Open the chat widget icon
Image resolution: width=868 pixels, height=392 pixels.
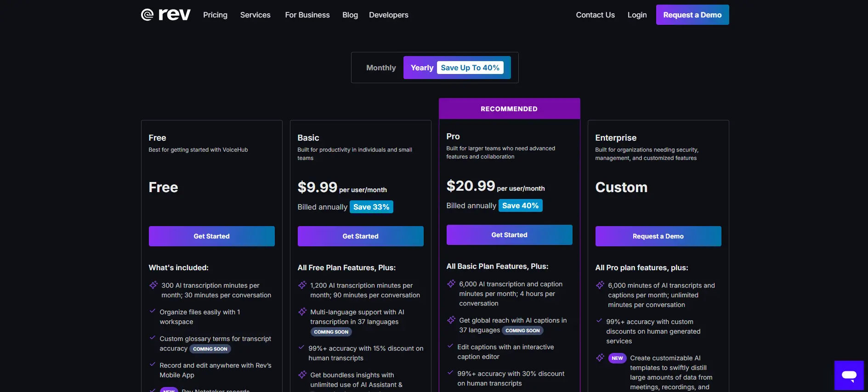point(849,375)
